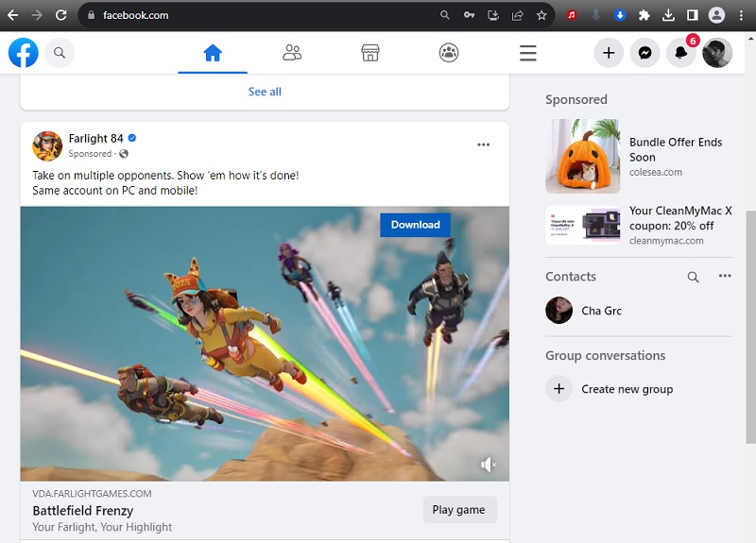Click the Download button on the video
Viewport: 756px width, 543px height.
click(x=415, y=225)
